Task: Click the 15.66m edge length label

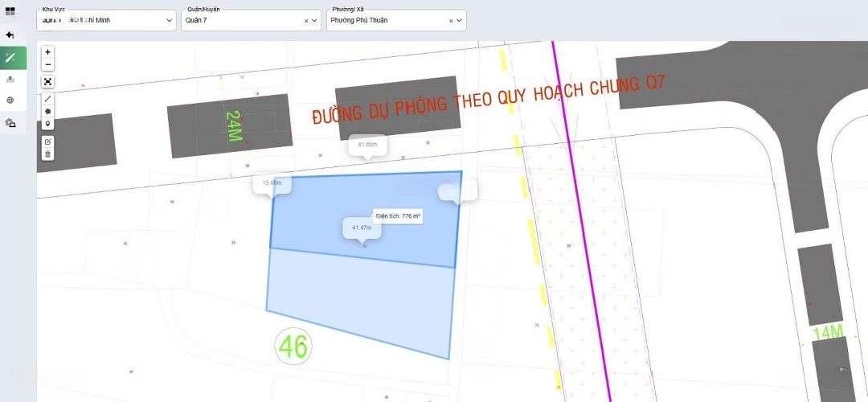Action: click(272, 183)
